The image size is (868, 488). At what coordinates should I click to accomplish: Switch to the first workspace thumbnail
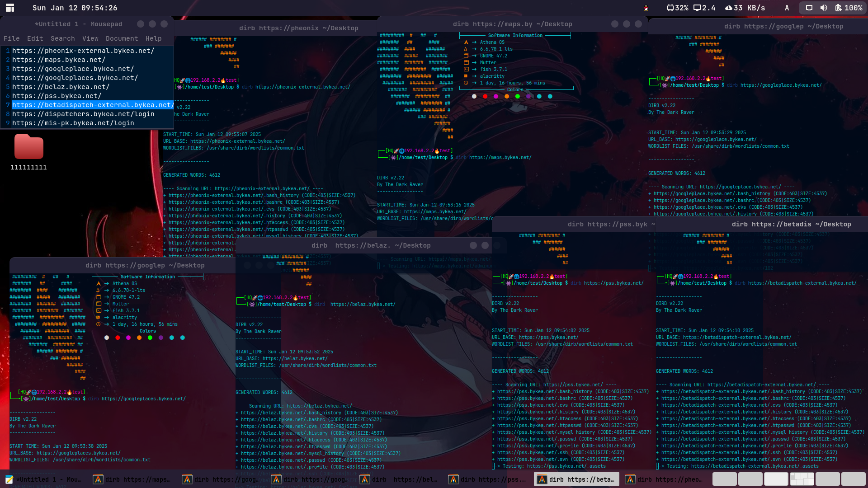(724, 479)
